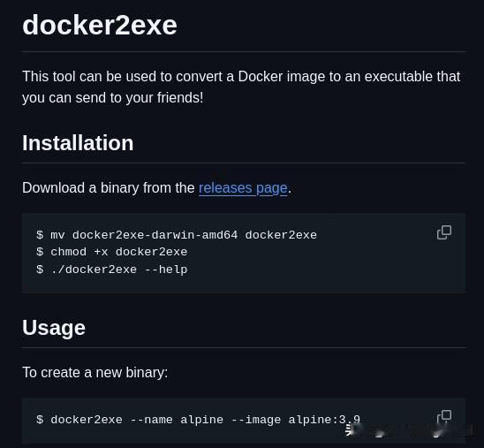Click the 'To create a new binary:' text
The image size is (484, 448).
(95, 372)
